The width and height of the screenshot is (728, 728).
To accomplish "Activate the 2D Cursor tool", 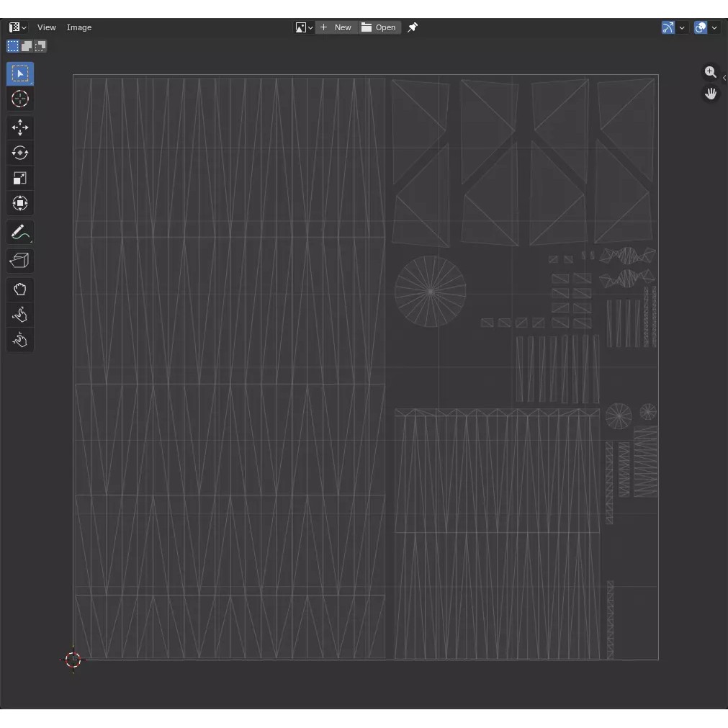I will [x=20, y=99].
